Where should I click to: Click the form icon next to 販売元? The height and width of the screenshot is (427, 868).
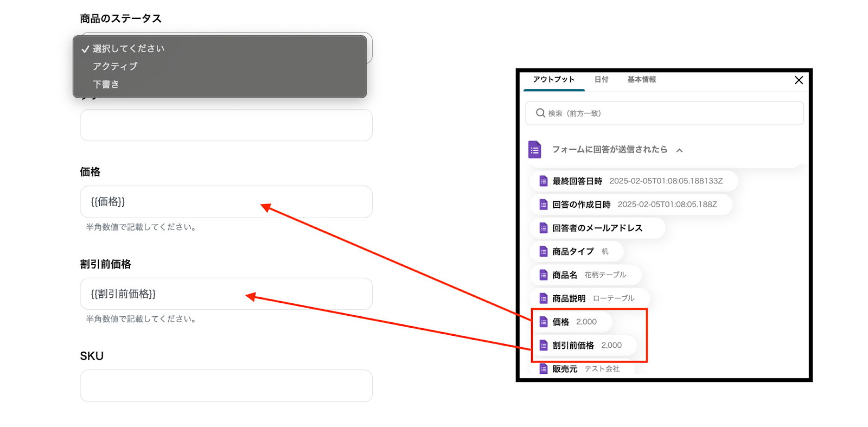point(543,369)
